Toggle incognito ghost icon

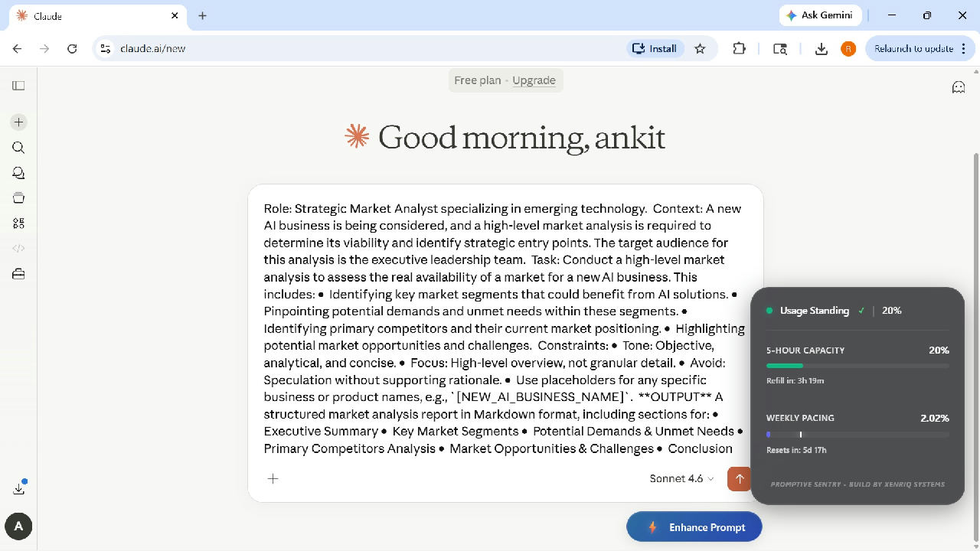point(958,87)
